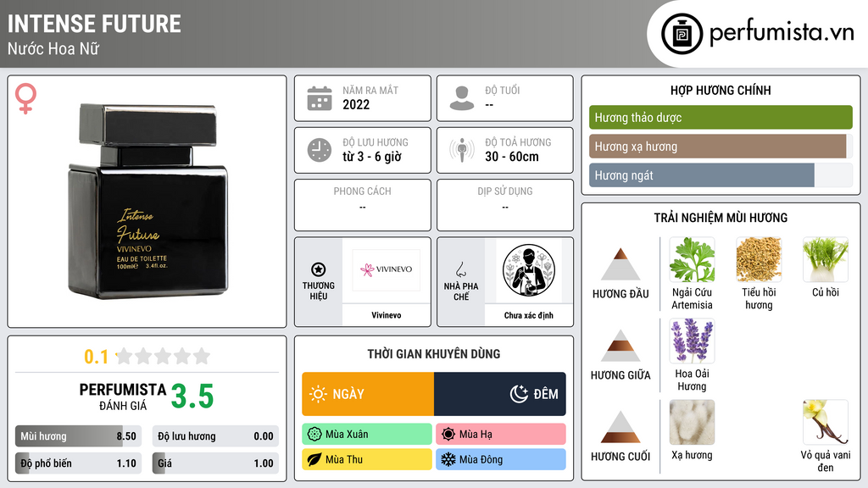Click the snowflake icon next to Mùa Đông
Screen dimensions: 868x488
[x=448, y=459]
